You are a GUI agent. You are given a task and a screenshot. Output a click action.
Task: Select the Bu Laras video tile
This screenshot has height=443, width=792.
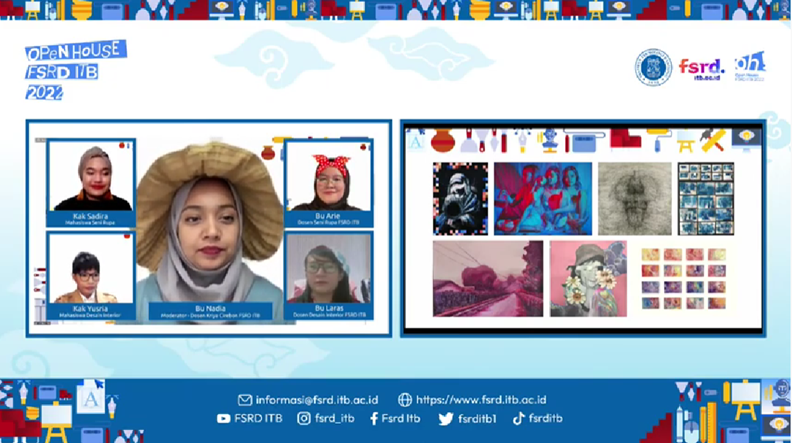(x=328, y=269)
